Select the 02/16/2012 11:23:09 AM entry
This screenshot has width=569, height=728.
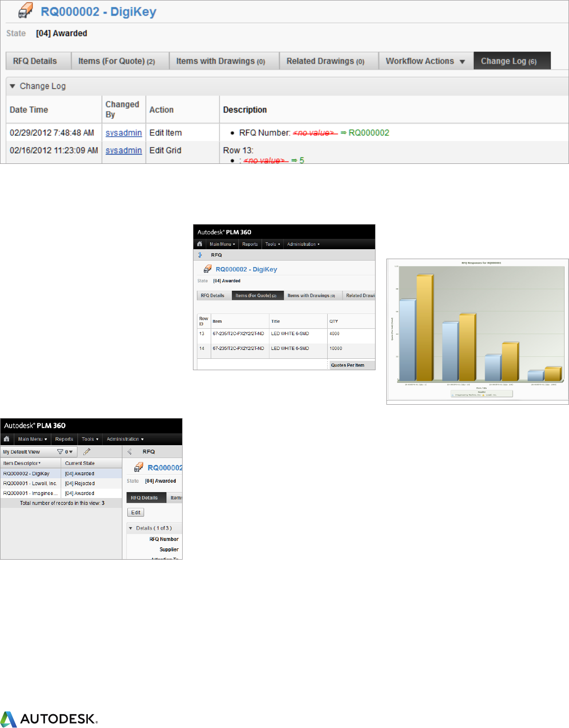54,150
